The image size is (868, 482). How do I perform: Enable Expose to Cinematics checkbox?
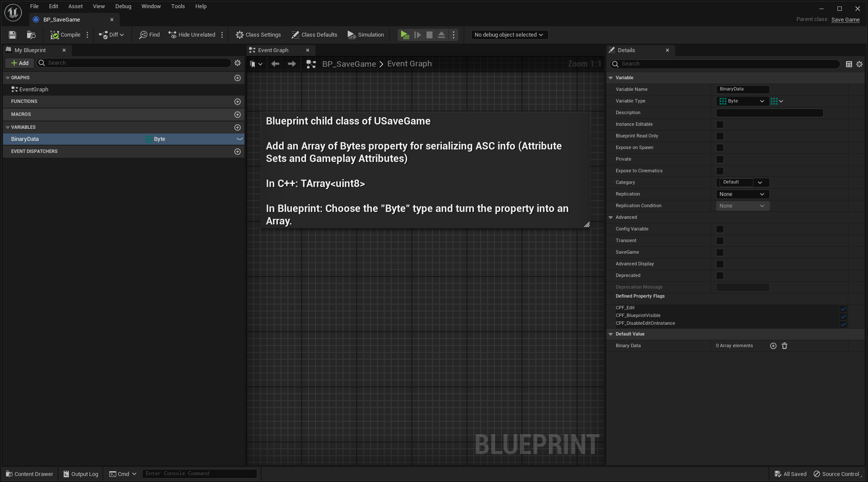pos(720,171)
